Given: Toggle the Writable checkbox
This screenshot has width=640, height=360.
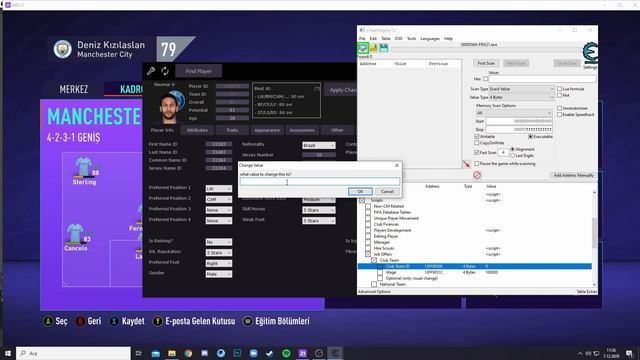Looking at the screenshot, I should (476, 136).
